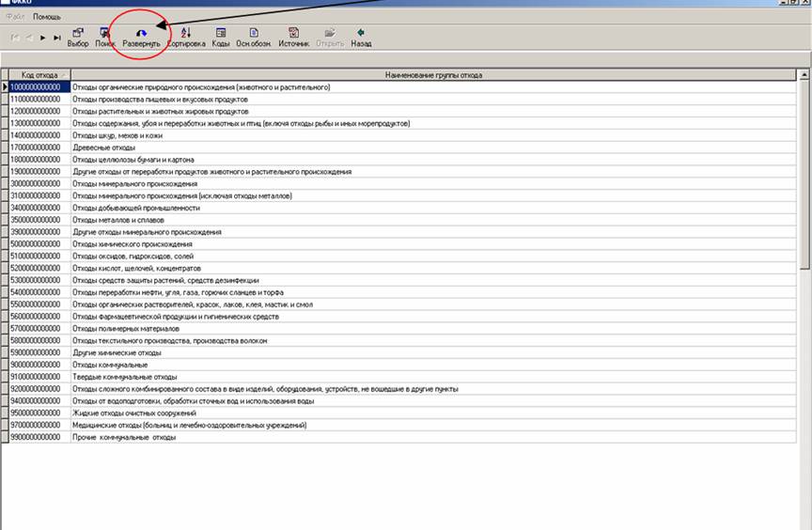The height and width of the screenshot is (530, 812).
Task: Click the Выбор toolbar icon
Action: (x=78, y=36)
